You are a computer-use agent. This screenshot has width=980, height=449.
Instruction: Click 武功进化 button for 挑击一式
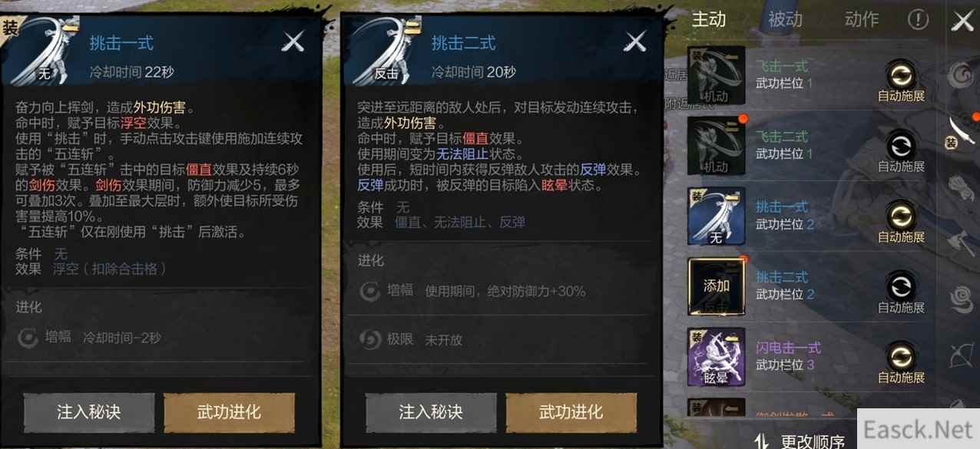coord(229,413)
